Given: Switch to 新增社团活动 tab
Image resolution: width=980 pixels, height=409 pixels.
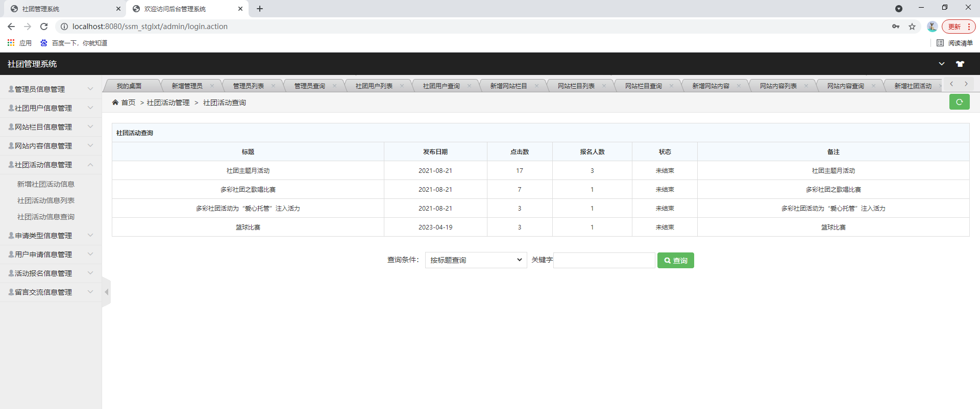Looking at the screenshot, I should (x=913, y=86).
